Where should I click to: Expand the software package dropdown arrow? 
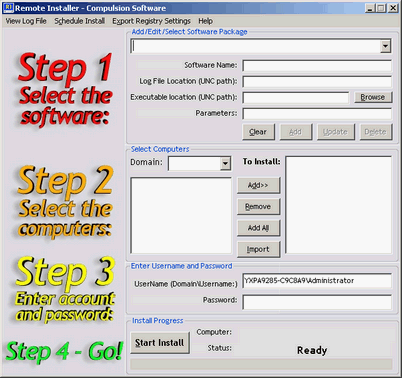click(385, 46)
